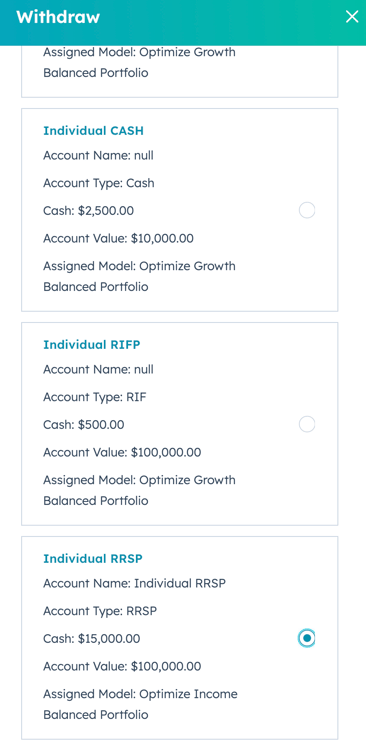Viewport: 366px width, 747px height.
Task: Select the Individual RIFP account radio button
Action: [307, 424]
